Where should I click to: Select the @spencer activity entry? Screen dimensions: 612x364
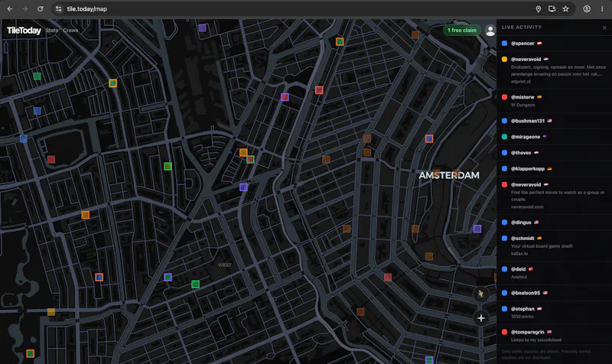pyautogui.click(x=554, y=44)
